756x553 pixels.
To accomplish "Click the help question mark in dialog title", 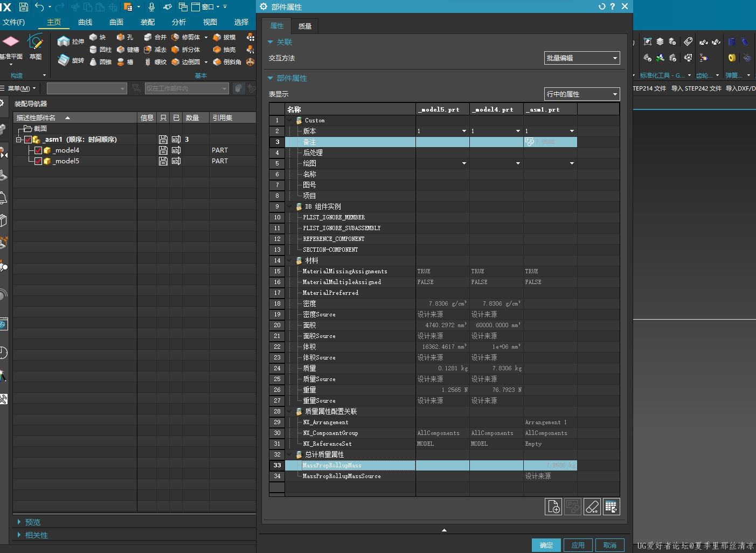I will click(x=613, y=6).
